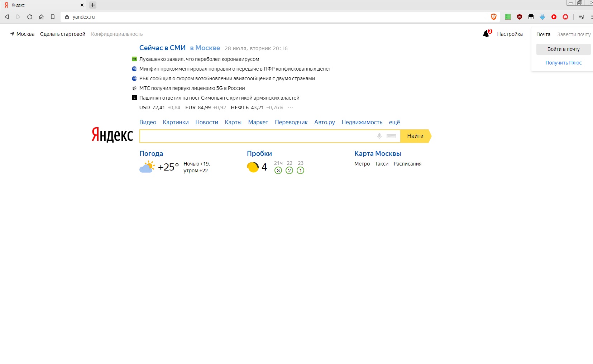Open the Минфин ПФР headline
Screen dimensions: 593x364
coord(235,69)
